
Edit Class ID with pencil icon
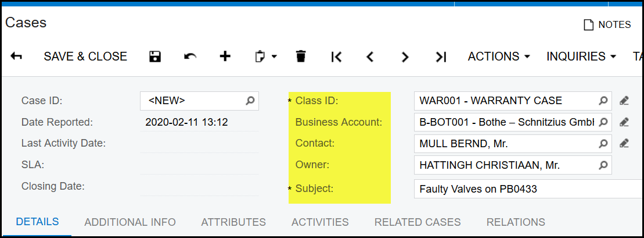(x=624, y=101)
